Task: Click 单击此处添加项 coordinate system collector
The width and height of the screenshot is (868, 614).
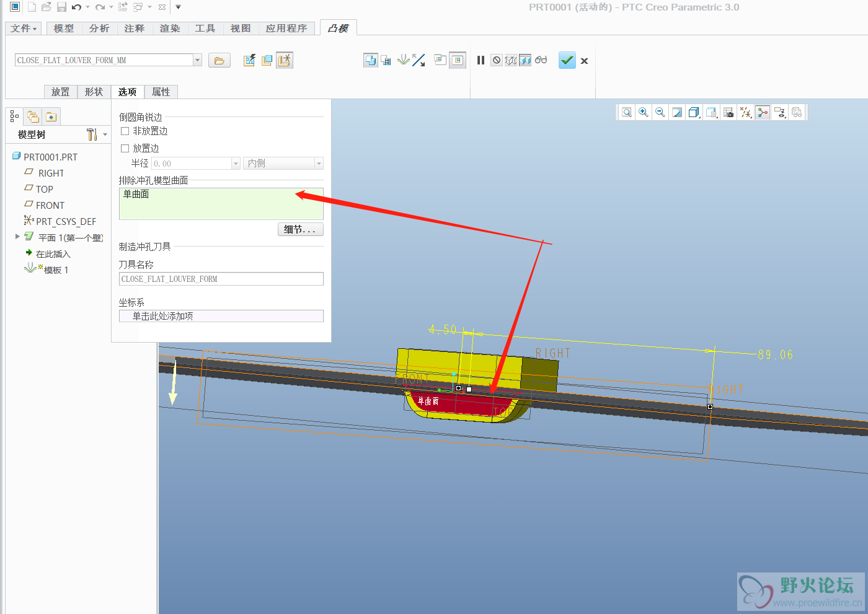Action: pyautogui.click(x=221, y=316)
